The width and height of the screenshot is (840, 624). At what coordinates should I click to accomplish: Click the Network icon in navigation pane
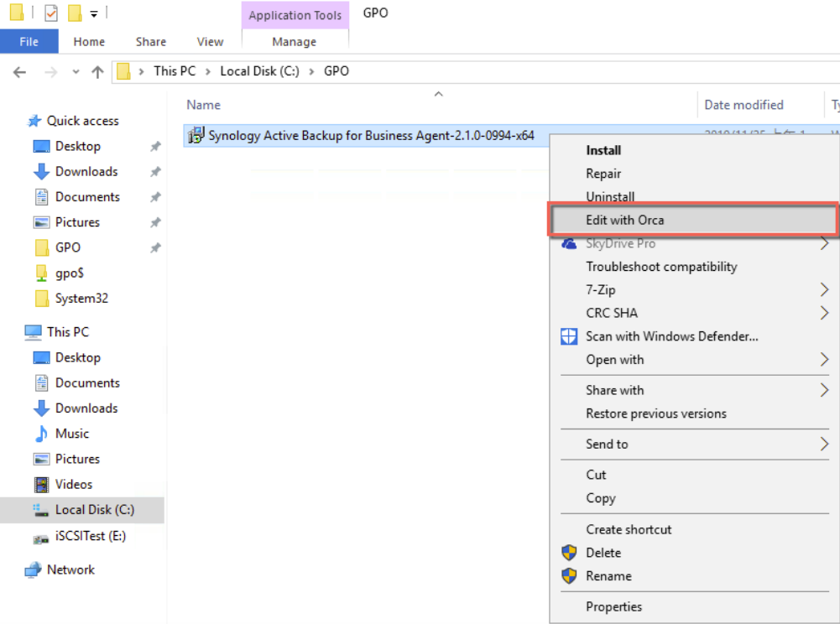click(34, 569)
